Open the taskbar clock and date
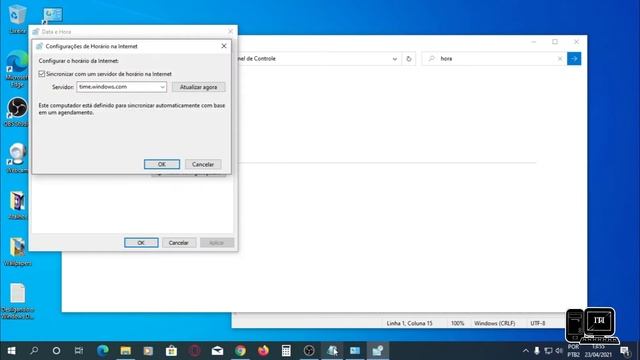The height and width of the screenshot is (360, 640). coord(598,351)
